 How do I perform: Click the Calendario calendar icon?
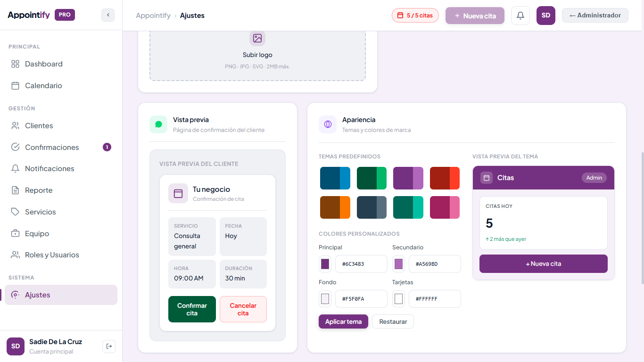(16, 86)
